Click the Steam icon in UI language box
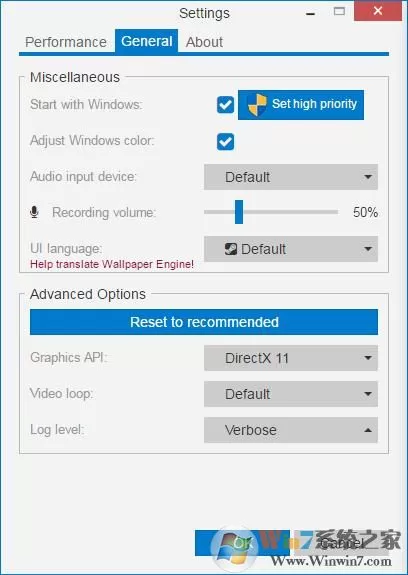Screen dimensions: 408x575 tap(231, 249)
